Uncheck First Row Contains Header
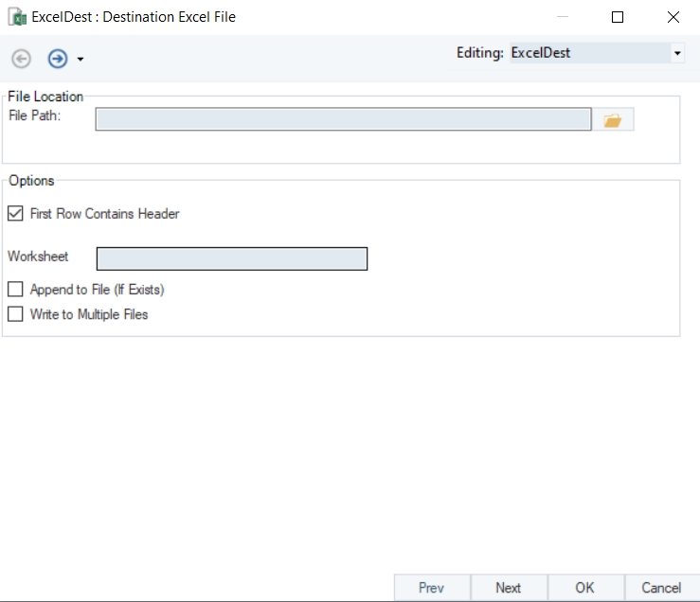The height and width of the screenshot is (602, 700). click(x=15, y=214)
